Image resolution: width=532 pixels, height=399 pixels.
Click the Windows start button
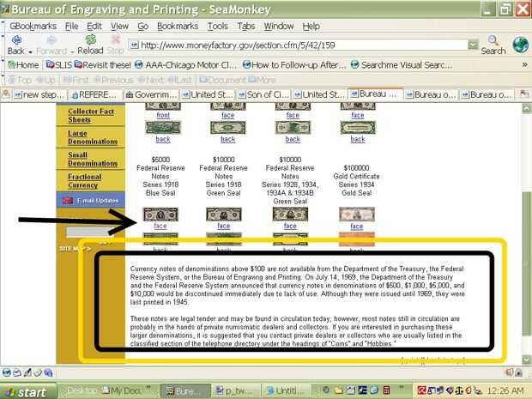click(27, 391)
